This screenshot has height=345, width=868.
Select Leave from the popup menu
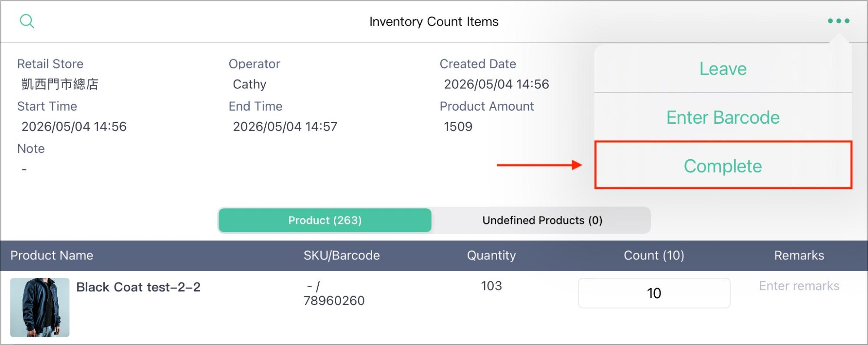pos(723,69)
